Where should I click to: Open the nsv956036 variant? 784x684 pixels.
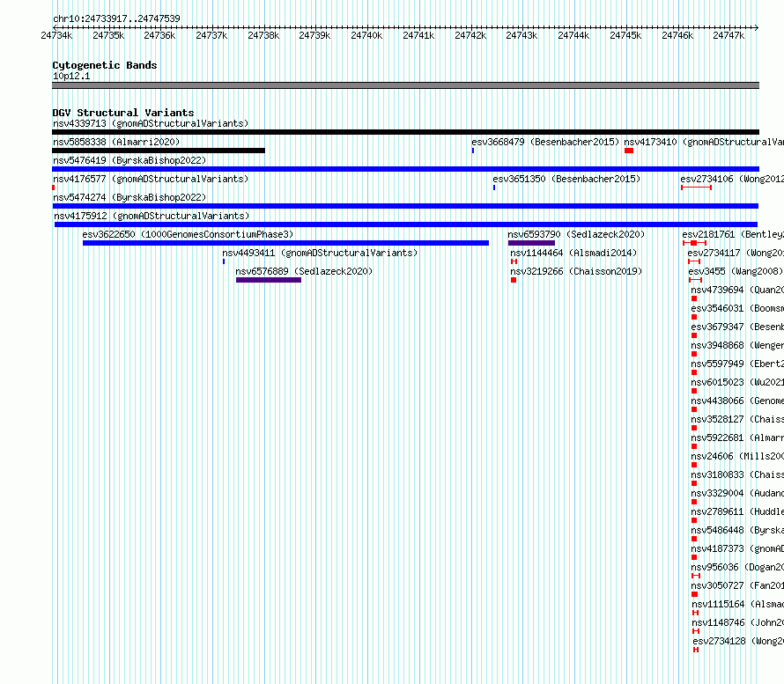(x=737, y=567)
